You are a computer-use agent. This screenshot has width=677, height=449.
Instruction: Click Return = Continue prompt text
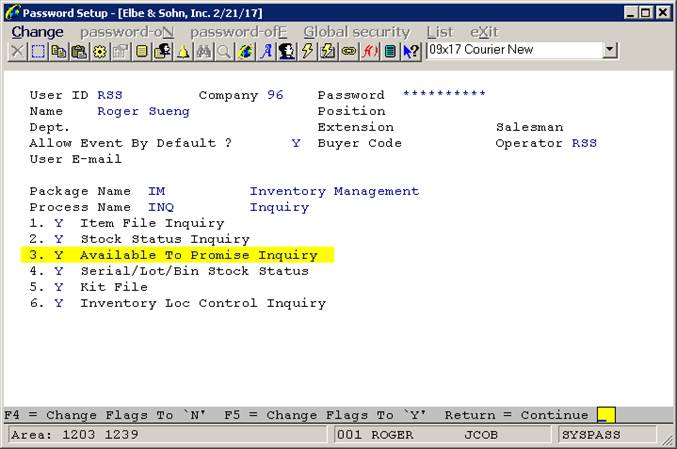(516, 415)
